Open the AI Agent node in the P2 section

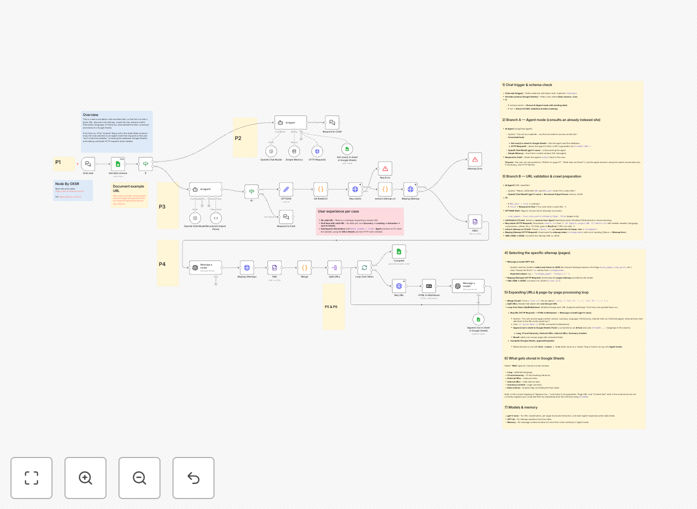point(290,122)
